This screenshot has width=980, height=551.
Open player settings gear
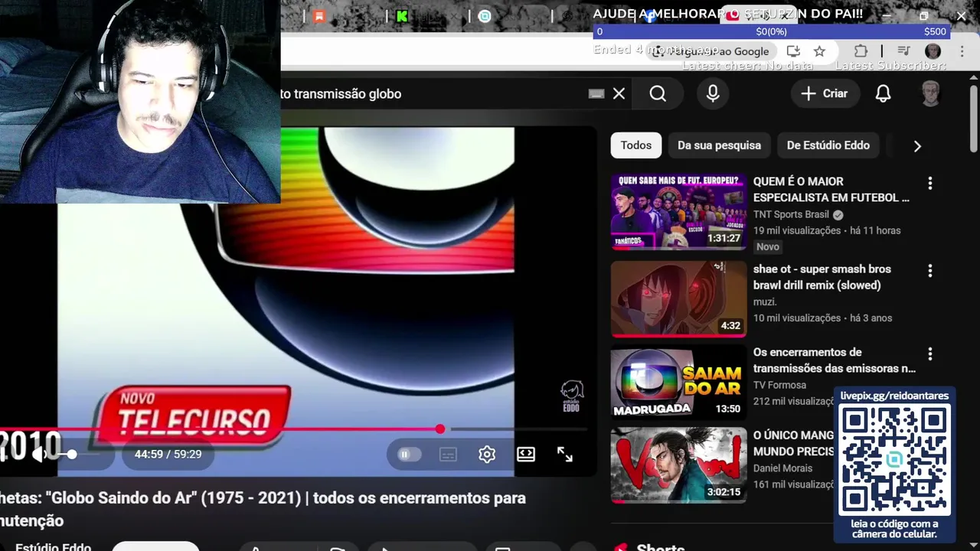(x=487, y=455)
